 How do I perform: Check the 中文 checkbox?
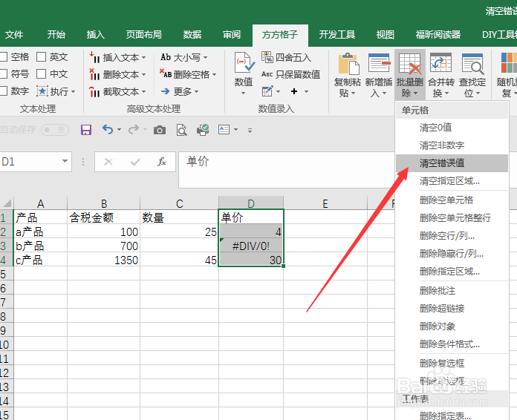pos(41,73)
